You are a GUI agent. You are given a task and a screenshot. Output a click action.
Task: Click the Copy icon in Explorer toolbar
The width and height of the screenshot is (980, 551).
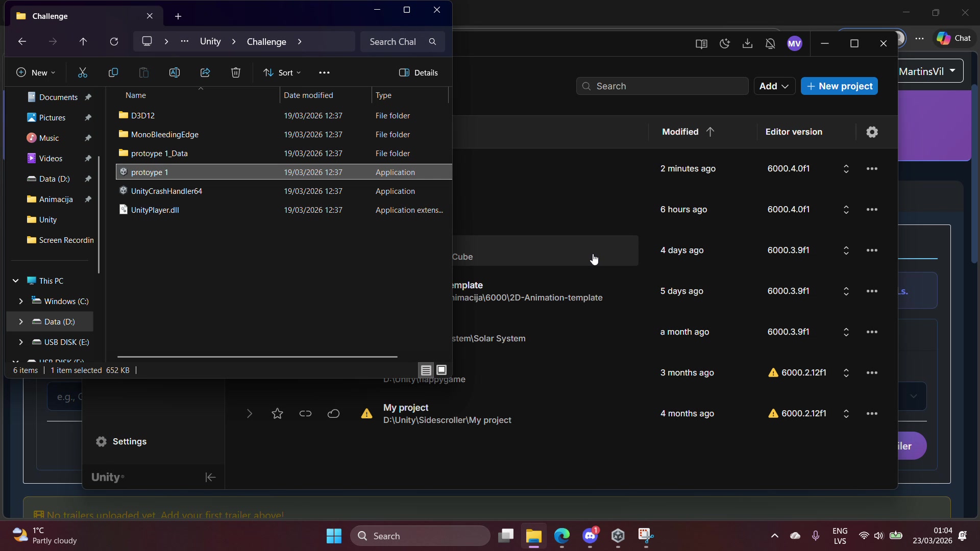tap(113, 72)
